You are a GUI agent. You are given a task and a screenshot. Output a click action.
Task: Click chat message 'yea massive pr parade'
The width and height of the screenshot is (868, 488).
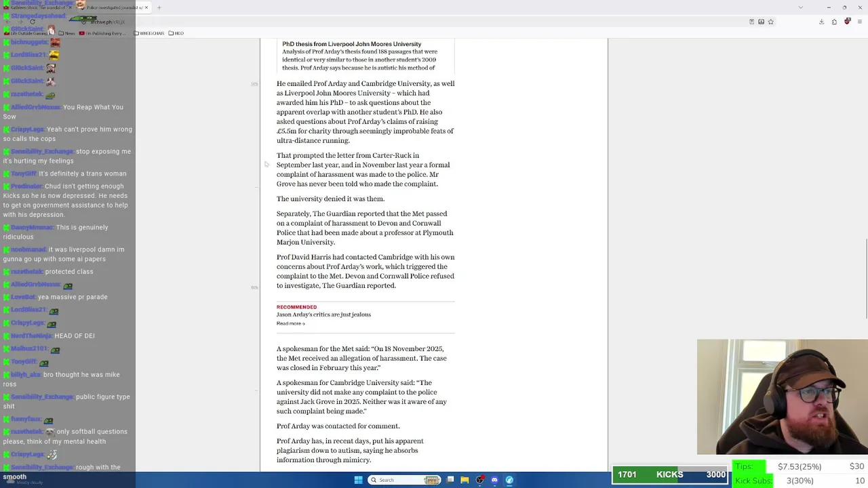pyautogui.click(x=73, y=297)
